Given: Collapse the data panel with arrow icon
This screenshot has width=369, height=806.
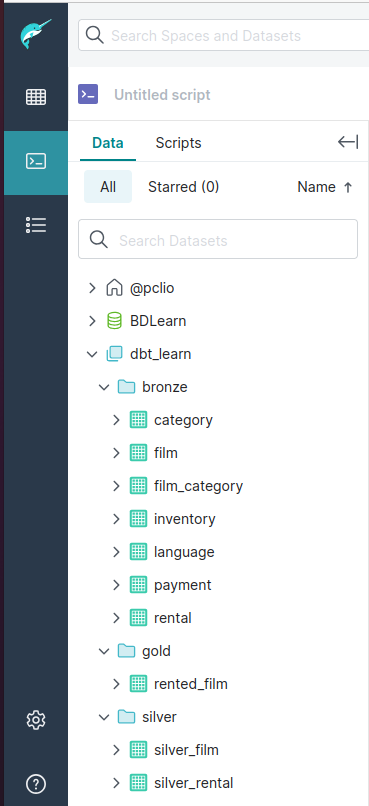Looking at the screenshot, I should (348, 142).
